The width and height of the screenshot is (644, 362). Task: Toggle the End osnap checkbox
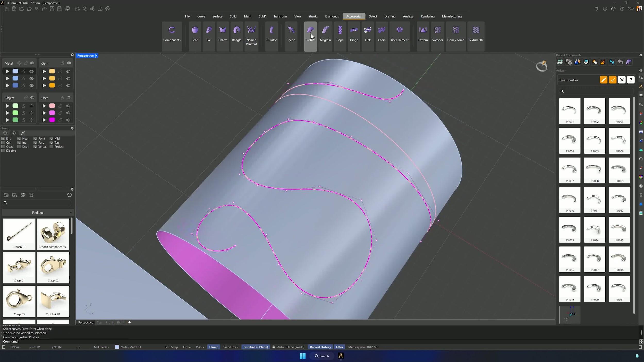tap(3, 139)
